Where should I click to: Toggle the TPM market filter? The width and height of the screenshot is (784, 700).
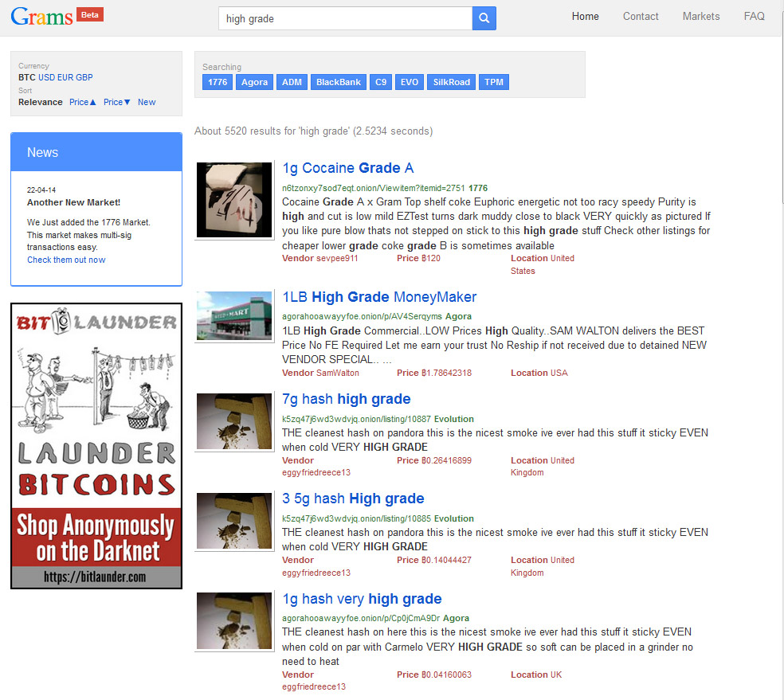(494, 82)
